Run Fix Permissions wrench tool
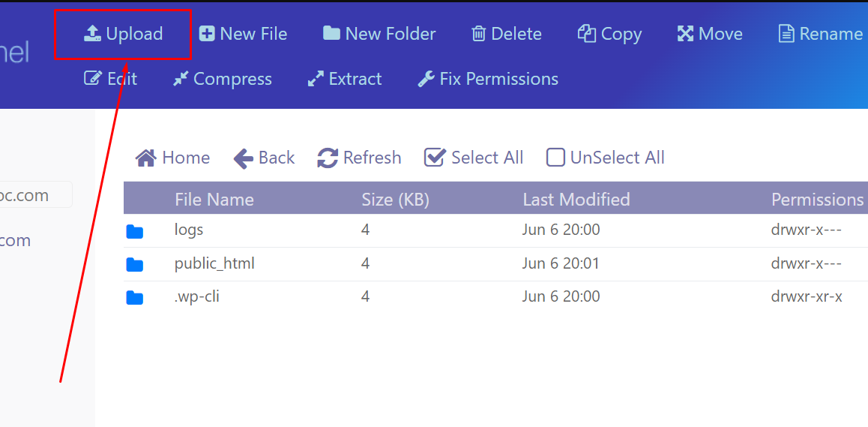868x427 pixels. coord(488,79)
